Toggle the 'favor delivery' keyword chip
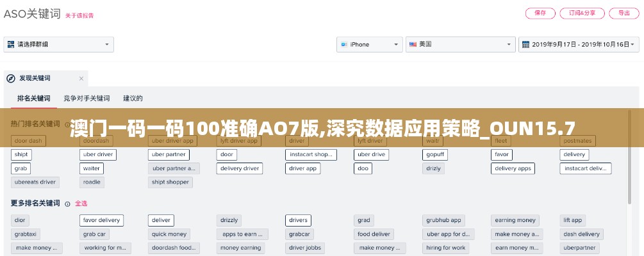The width and height of the screenshot is (644, 256). [x=102, y=220]
